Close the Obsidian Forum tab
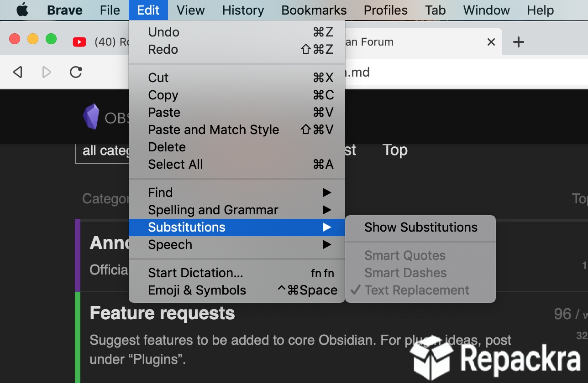This screenshot has width=588, height=383. [491, 42]
